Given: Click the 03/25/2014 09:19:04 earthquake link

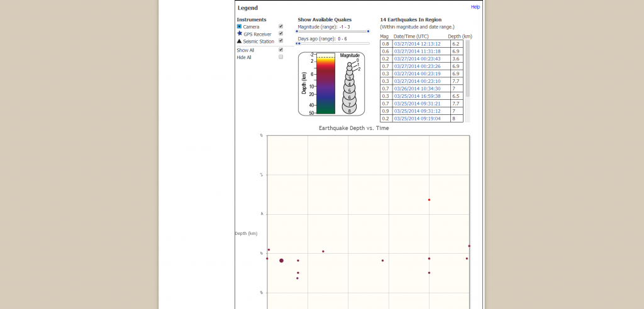Looking at the screenshot, I should coord(417,118).
